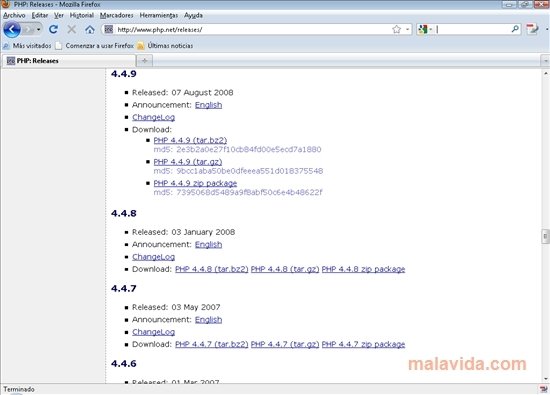Click the vertical scrollbar thumb
550x395 pixels.
click(x=545, y=236)
